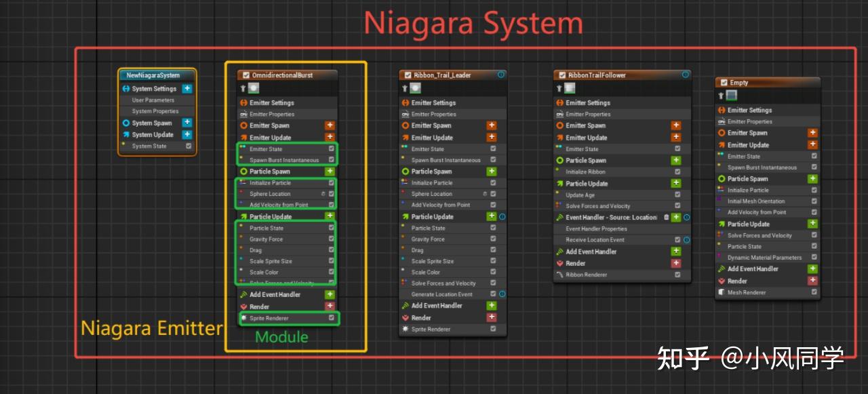Add a renderer to RibbonTrailFollower
868x394 pixels.
(x=676, y=263)
